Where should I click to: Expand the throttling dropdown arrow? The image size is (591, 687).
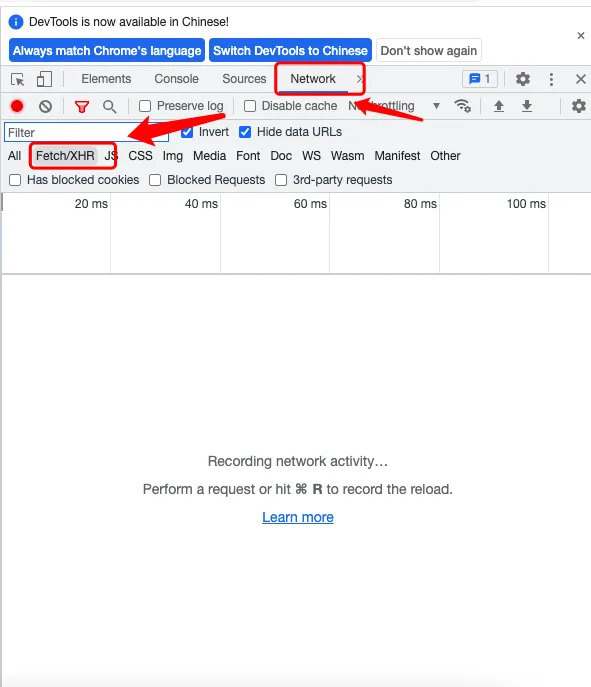(436, 106)
